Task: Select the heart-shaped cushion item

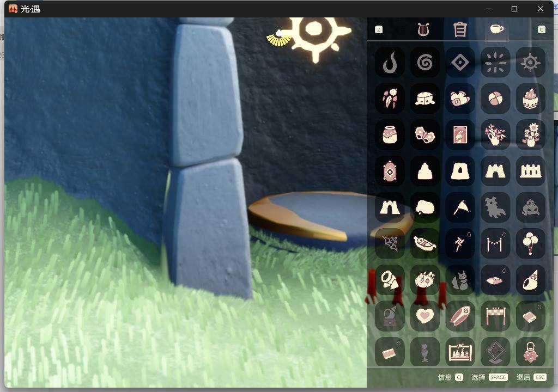Action: 424,316
